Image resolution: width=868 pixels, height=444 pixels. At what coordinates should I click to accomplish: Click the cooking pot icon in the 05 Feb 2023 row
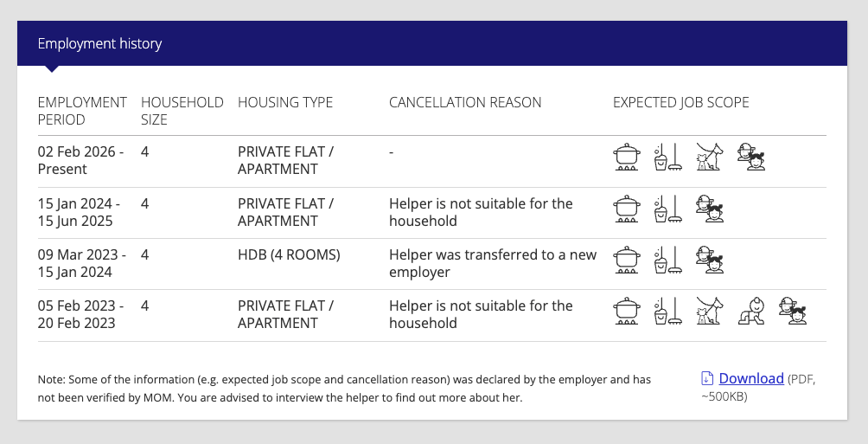click(627, 311)
